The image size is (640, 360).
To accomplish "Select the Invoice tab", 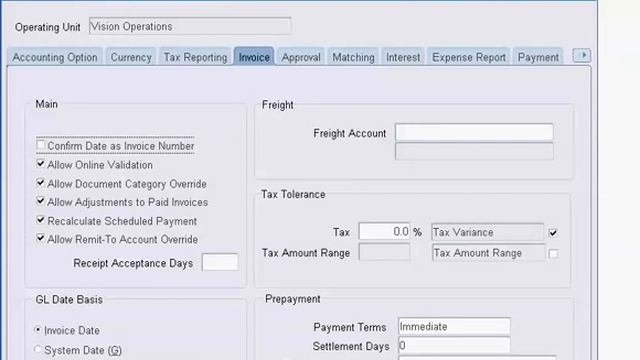I will (254, 57).
